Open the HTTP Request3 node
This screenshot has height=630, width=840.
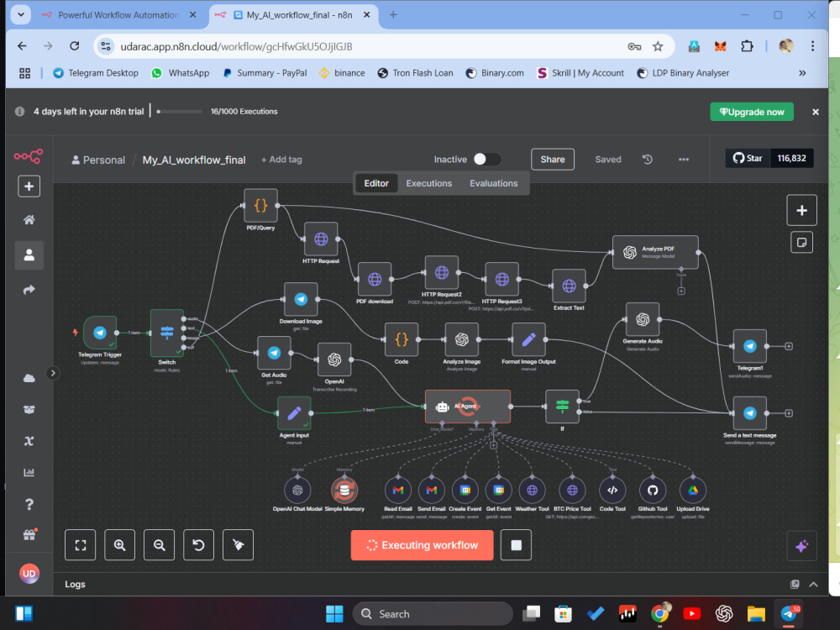coord(502,279)
